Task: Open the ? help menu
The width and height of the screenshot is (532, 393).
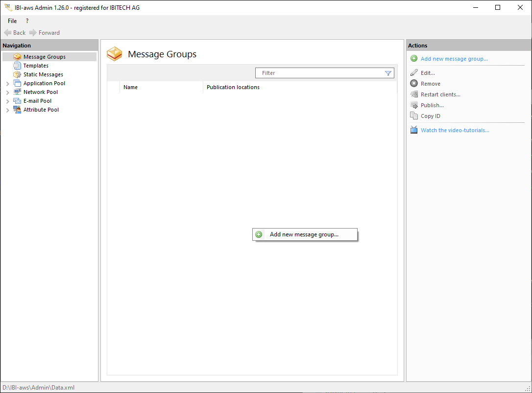Action: pyautogui.click(x=27, y=21)
